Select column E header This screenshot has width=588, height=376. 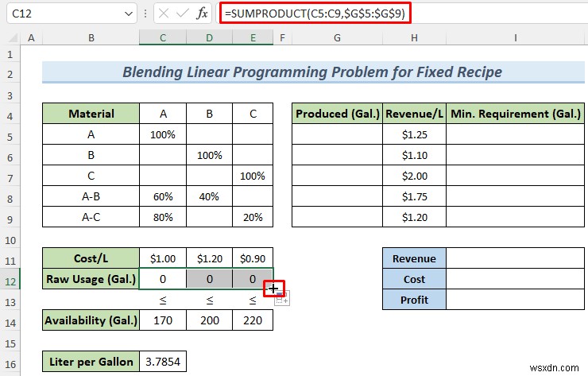(x=253, y=38)
